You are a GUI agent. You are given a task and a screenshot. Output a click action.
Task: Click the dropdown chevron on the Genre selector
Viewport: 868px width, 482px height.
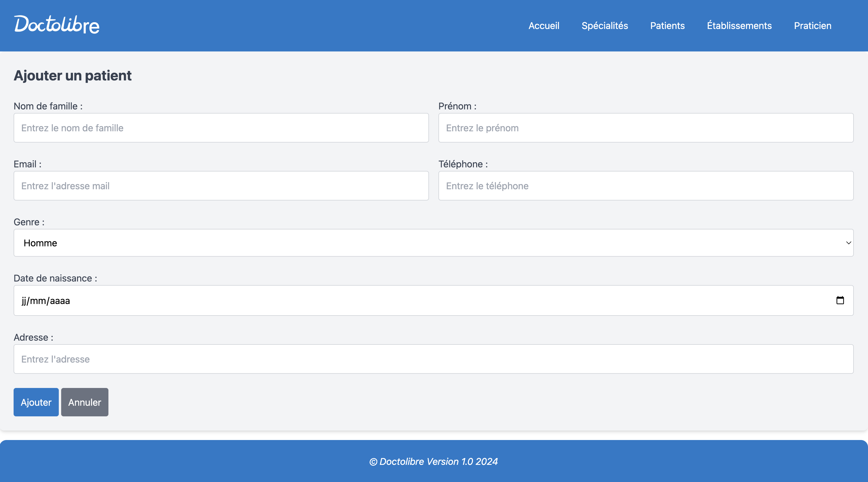coord(848,243)
